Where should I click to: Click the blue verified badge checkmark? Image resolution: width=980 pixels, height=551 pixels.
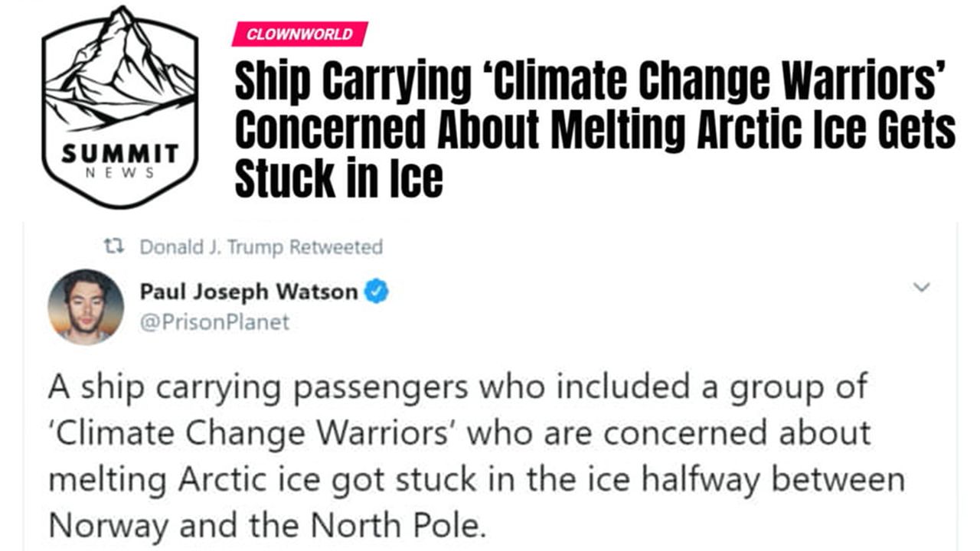pyautogui.click(x=377, y=292)
